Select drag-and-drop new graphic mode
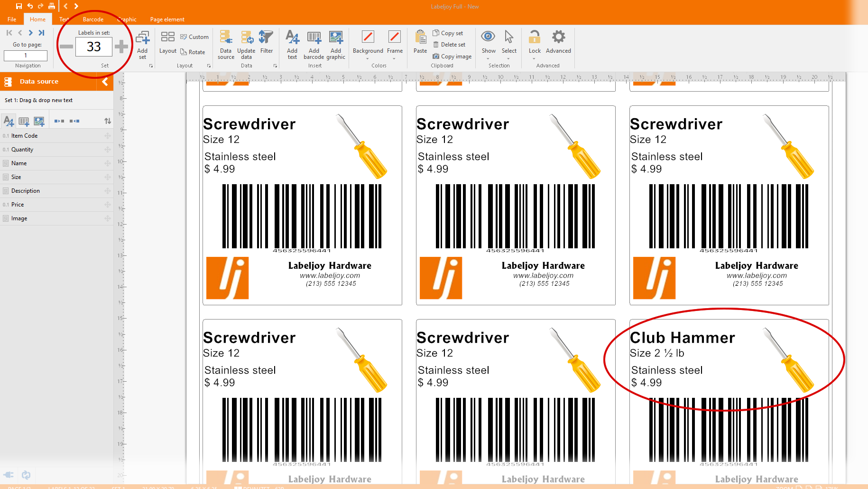This screenshot has width=868, height=489. [x=39, y=121]
